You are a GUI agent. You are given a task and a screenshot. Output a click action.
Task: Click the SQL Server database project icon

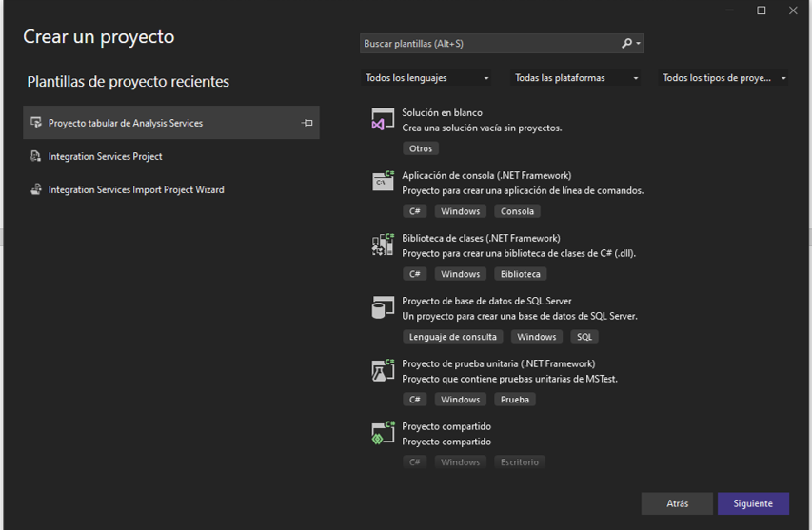(x=383, y=307)
